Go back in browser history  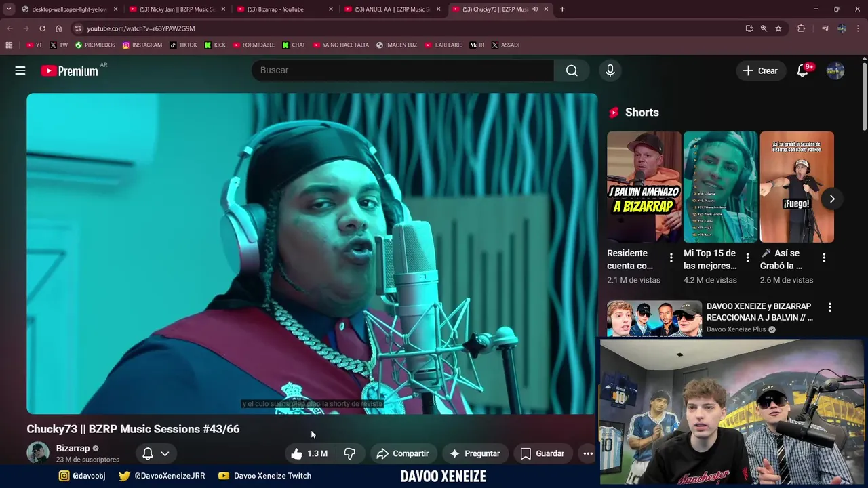click(x=9, y=28)
